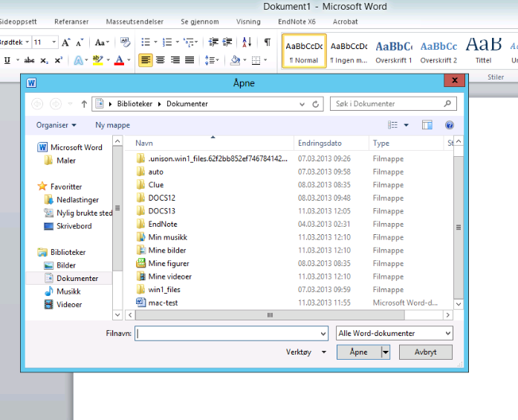Click the Borders icon in ribbon
The width and height of the screenshot is (518, 420).
(x=256, y=60)
